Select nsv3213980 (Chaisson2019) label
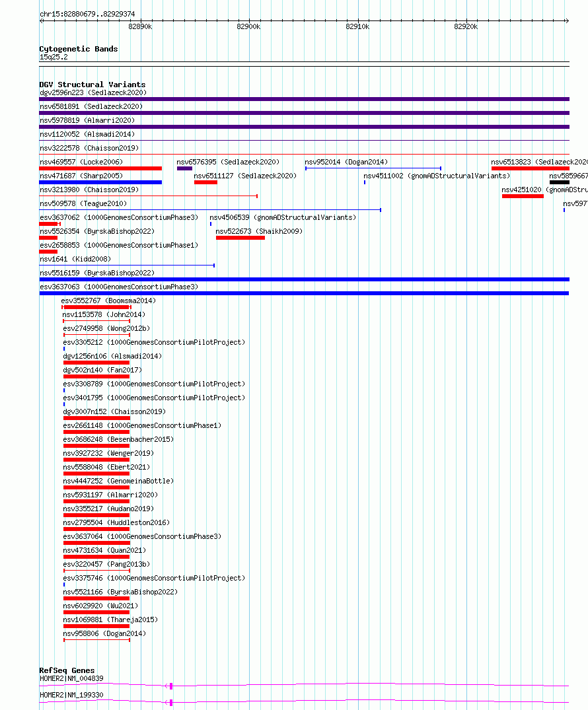Screen dimensions: 588x710 pyautogui.click(x=89, y=190)
